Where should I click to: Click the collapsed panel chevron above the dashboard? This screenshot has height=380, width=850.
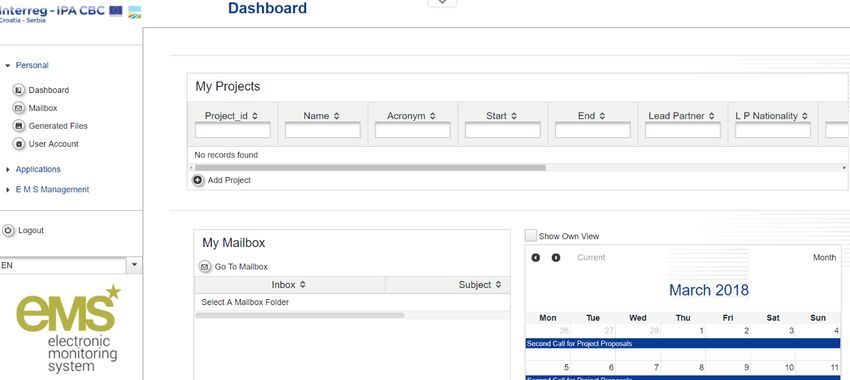[442, 3]
